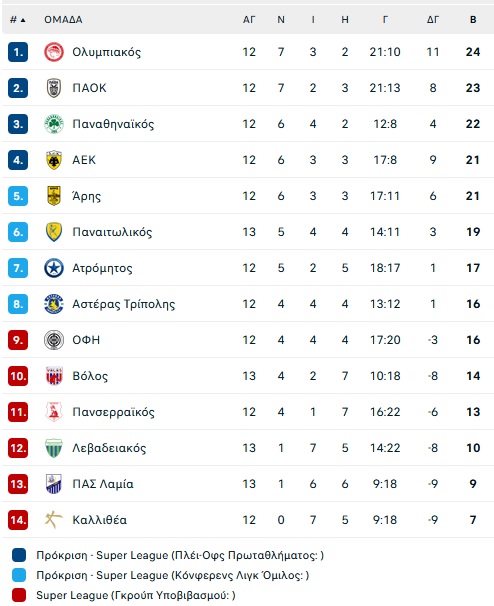Click the dark blue championship playoffs swatch

tap(19, 555)
